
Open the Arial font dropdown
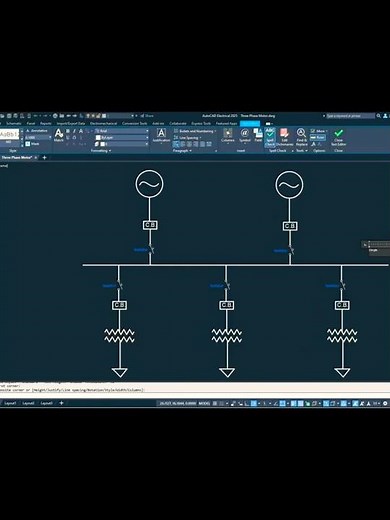click(x=122, y=131)
